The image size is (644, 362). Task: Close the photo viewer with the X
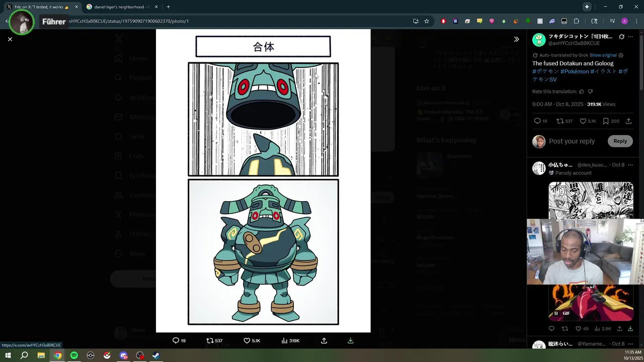10,39
